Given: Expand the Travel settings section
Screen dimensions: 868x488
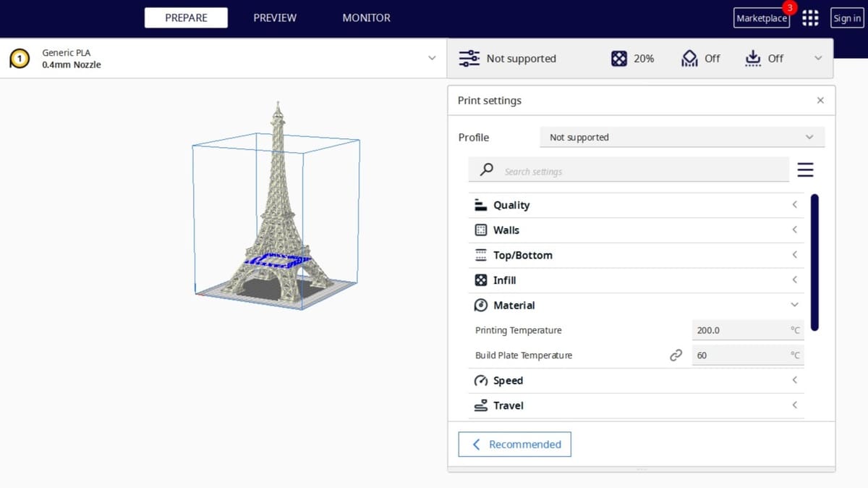Looking at the screenshot, I should (x=794, y=405).
